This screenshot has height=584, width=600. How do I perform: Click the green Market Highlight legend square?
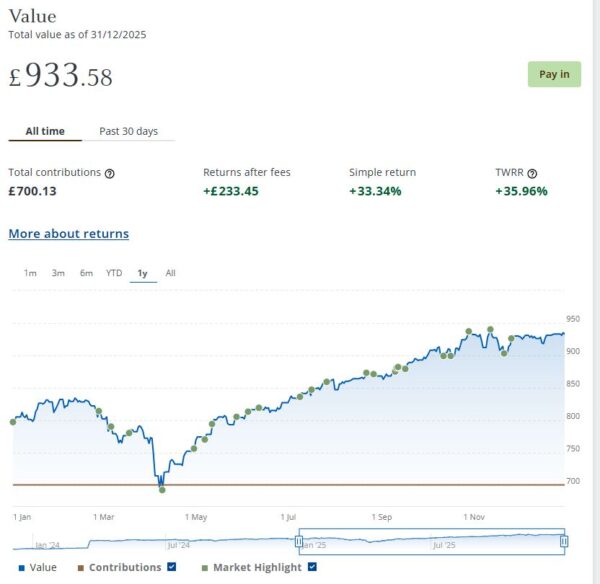click(x=204, y=568)
